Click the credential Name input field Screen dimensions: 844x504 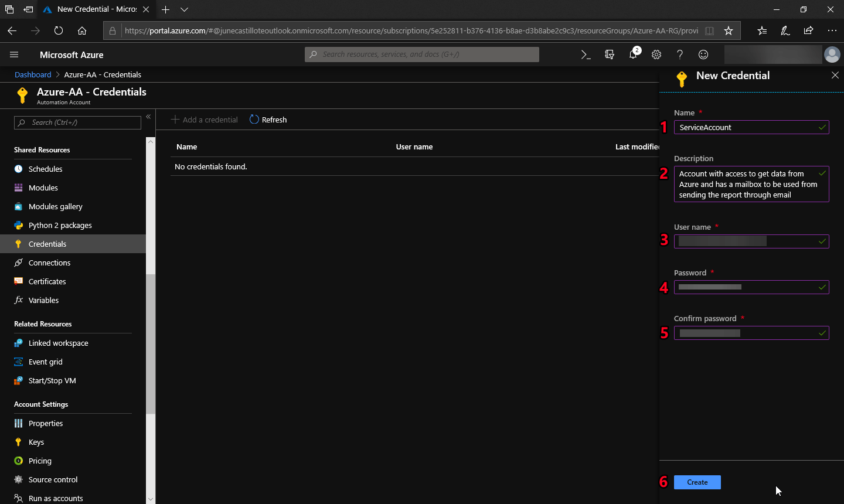point(746,127)
